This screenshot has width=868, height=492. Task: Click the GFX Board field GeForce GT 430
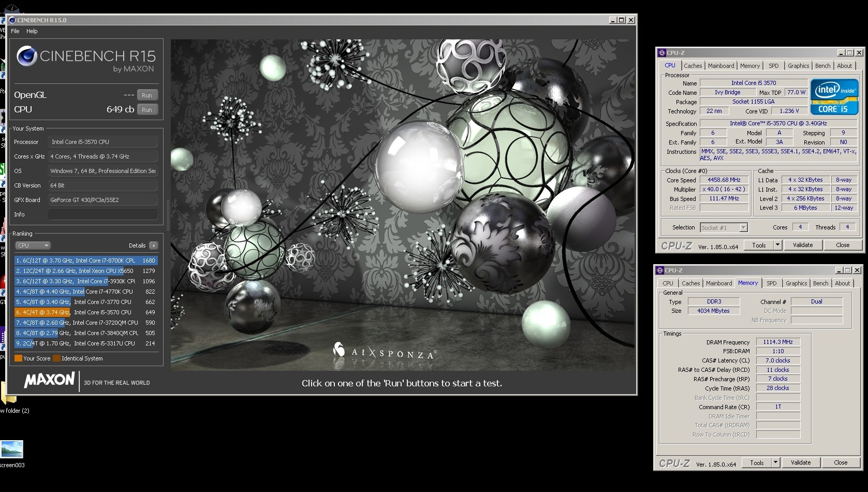pos(103,200)
